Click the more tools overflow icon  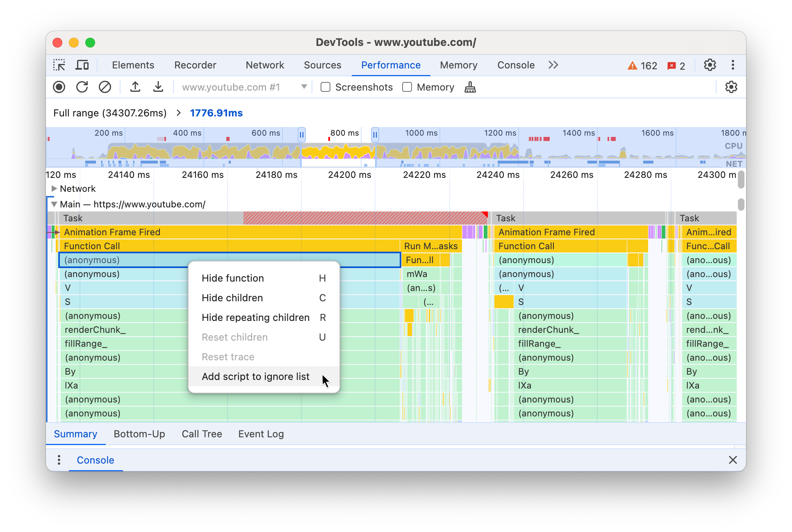point(552,65)
